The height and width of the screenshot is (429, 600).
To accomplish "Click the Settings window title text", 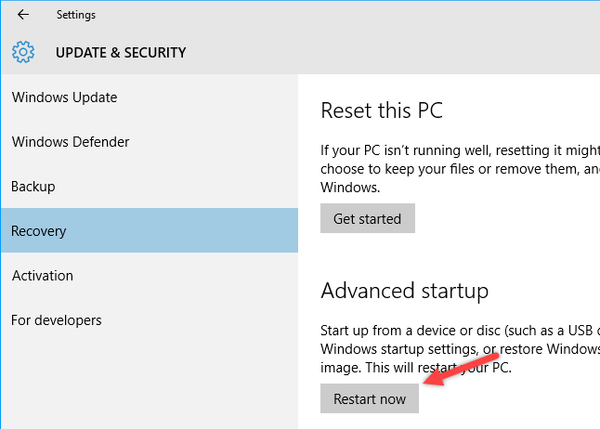I will pos(76,15).
